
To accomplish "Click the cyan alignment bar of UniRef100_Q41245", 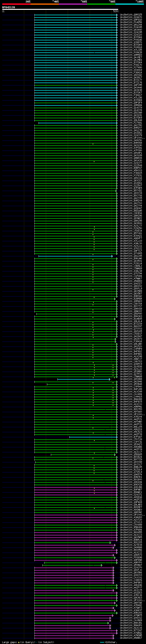I will 76,256.
